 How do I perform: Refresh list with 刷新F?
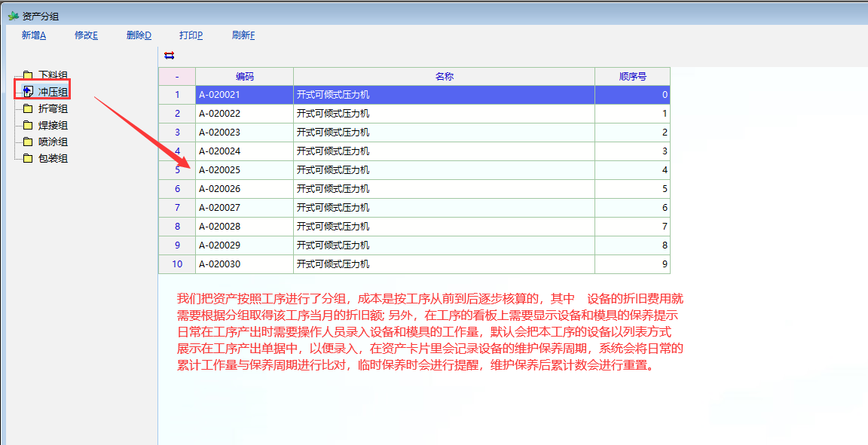(243, 35)
